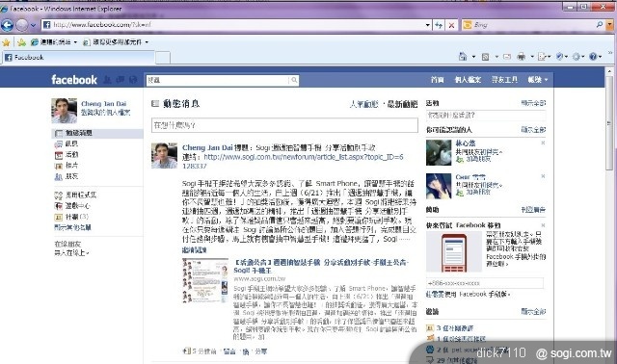This screenshot has width=617, height=364.
Task: Expand the online friends status dropdown
Action: click(x=71, y=252)
